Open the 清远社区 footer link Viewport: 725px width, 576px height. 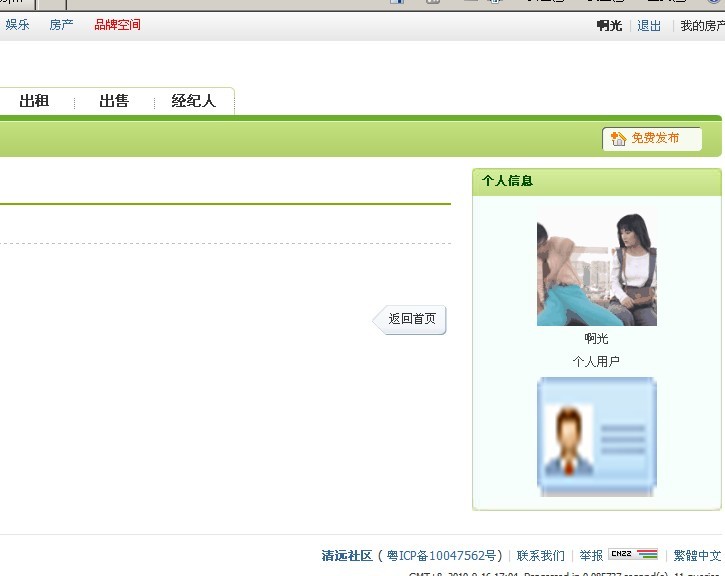pos(347,555)
